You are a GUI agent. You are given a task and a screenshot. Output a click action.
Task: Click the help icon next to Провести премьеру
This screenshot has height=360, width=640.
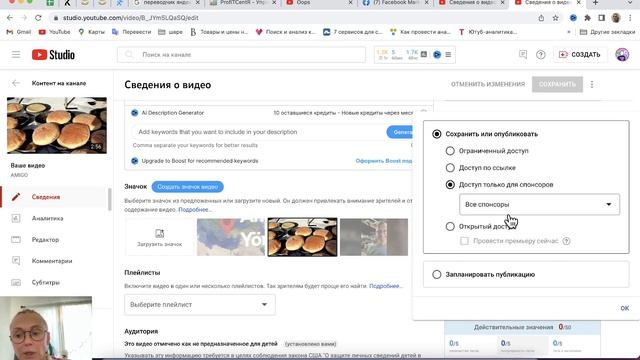tap(566, 241)
